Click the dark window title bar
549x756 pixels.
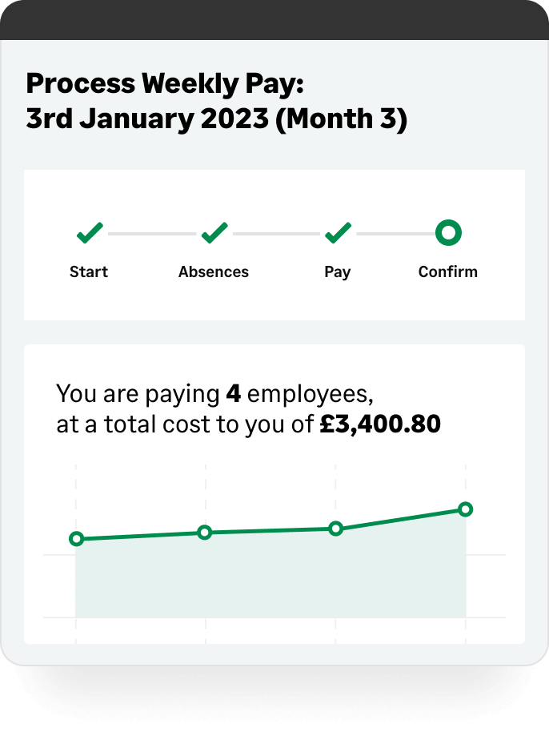pos(274,19)
